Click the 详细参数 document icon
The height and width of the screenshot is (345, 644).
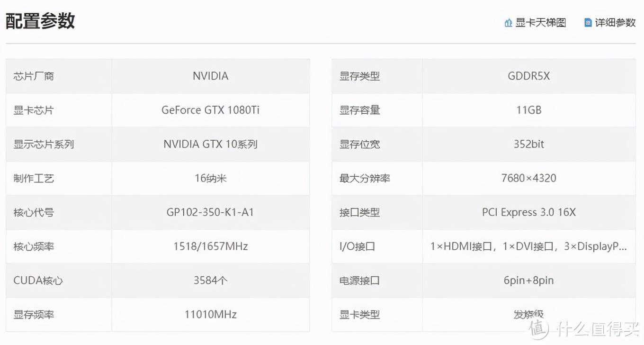point(588,23)
